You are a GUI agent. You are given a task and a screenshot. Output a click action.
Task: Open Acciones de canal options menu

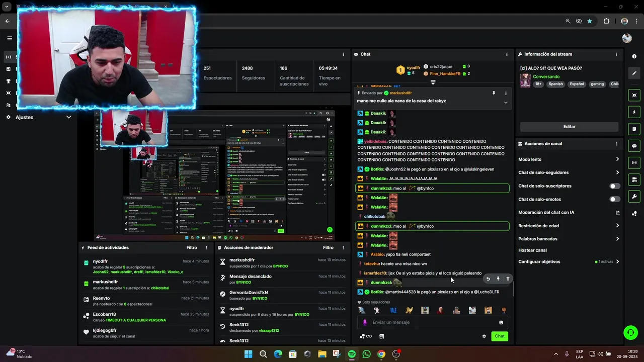pos(616,144)
